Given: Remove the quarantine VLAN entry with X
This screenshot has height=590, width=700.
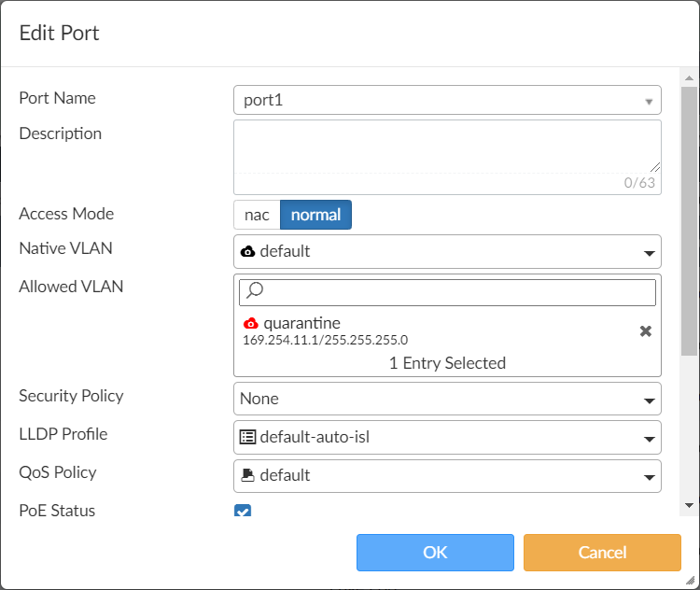Looking at the screenshot, I should click(645, 331).
